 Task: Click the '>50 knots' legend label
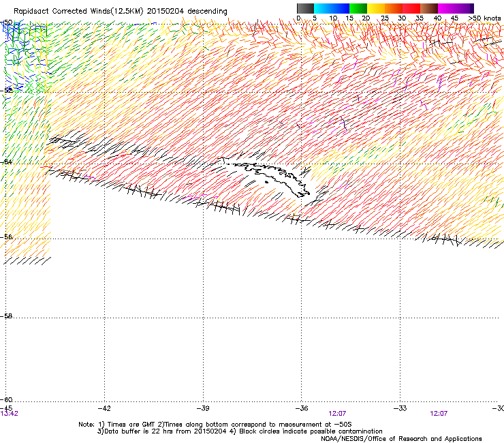coord(484,18)
